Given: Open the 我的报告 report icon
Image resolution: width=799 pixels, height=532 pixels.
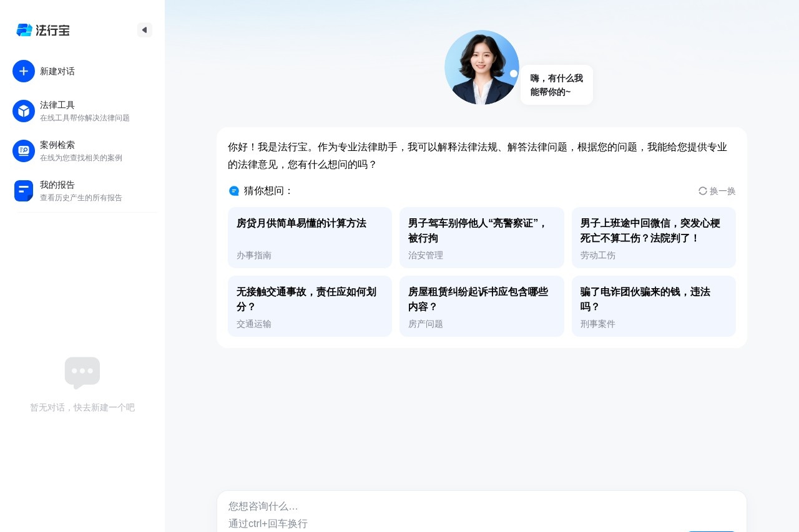Looking at the screenshot, I should (x=23, y=191).
